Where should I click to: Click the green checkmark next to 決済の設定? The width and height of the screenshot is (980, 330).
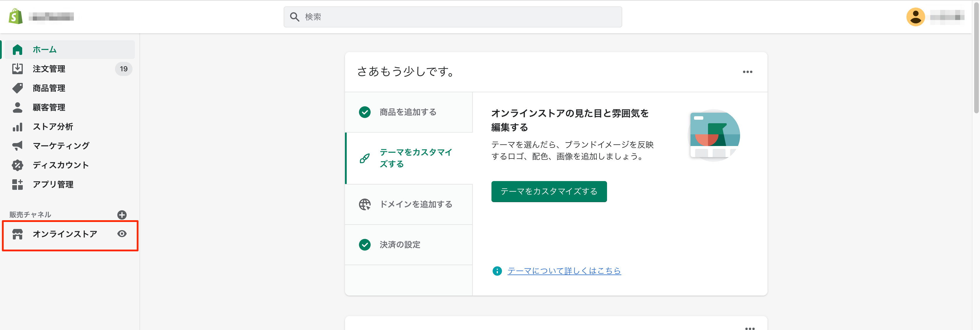tap(365, 244)
